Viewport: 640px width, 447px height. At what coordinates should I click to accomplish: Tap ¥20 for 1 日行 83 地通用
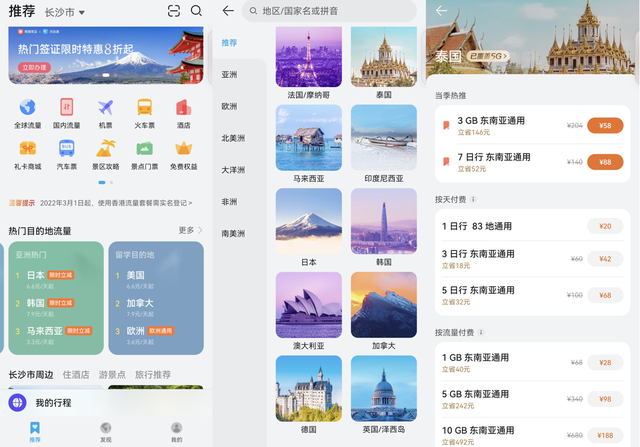(605, 226)
